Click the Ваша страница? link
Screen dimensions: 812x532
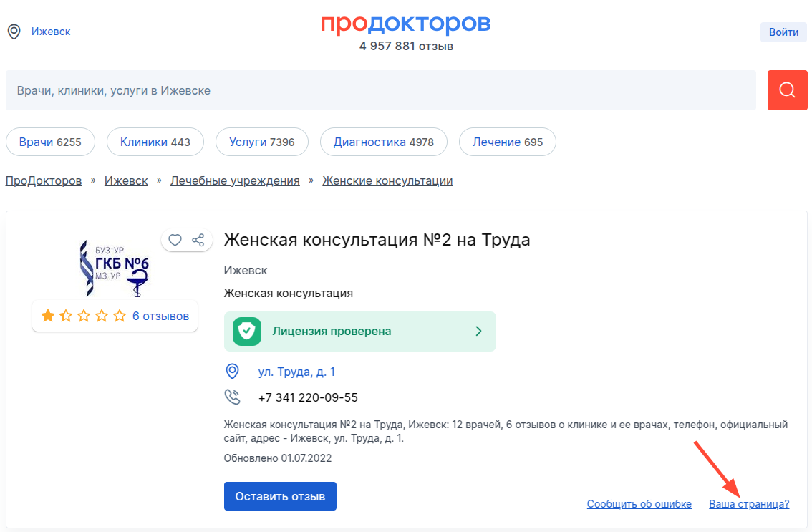(749, 504)
